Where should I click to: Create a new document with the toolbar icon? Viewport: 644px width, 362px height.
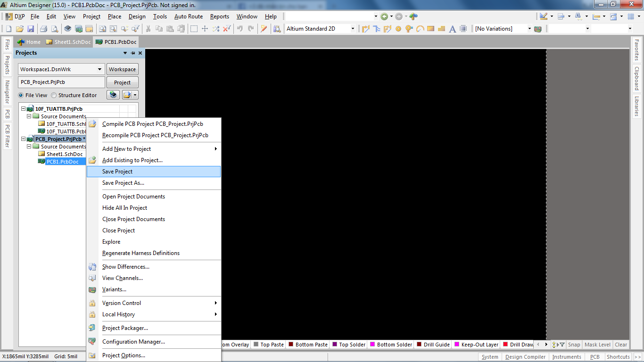click(8, 29)
